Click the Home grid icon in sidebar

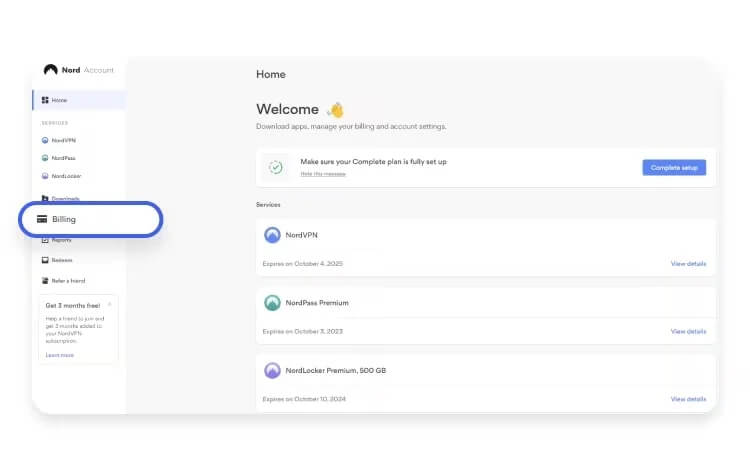[x=45, y=100]
